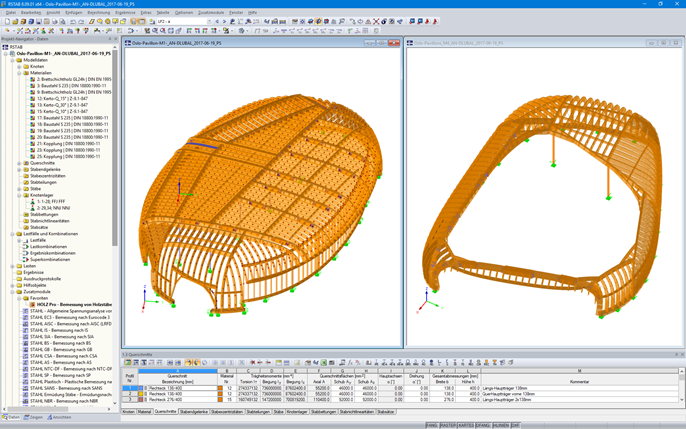Expand the Querschnitte tree node

click(x=19, y=163)
